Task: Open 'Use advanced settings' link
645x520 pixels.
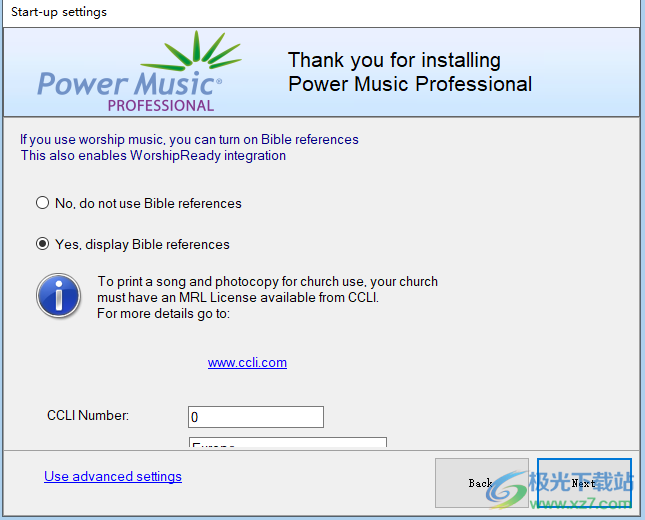Action: coord(113,476)
